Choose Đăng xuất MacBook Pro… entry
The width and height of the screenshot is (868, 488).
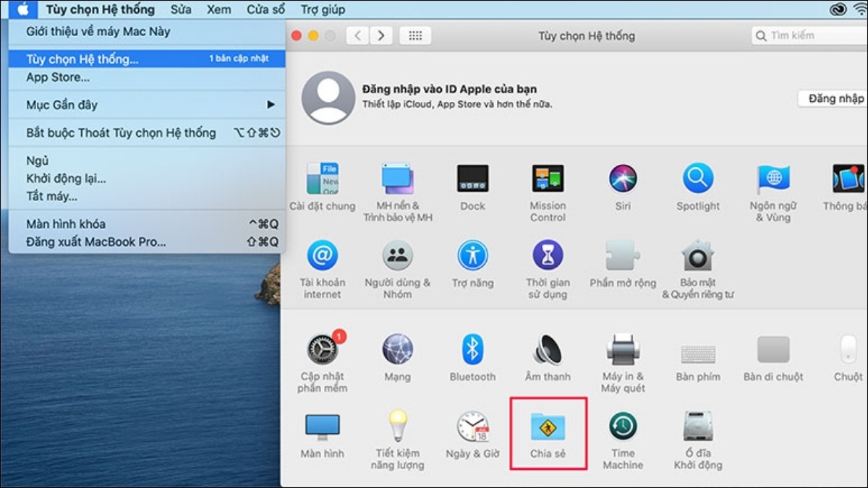(x=148, y=242)
